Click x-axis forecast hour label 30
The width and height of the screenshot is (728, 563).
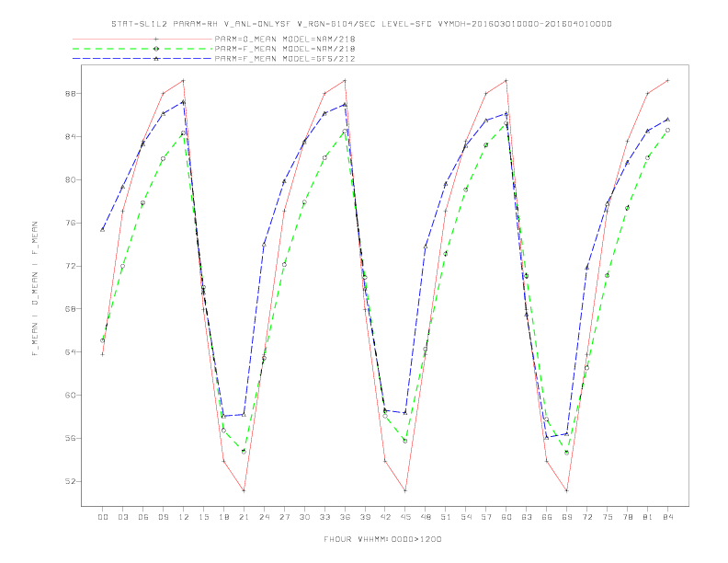point(304,517)
